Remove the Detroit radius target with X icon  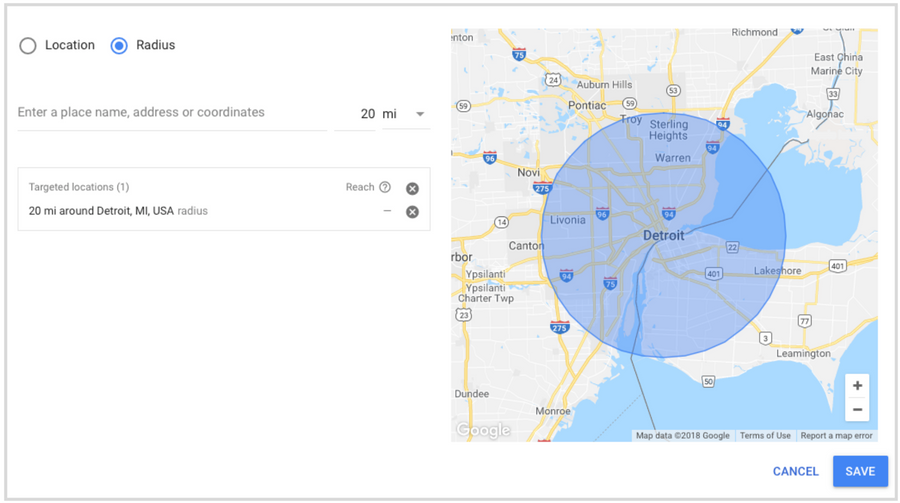(412, 211)
